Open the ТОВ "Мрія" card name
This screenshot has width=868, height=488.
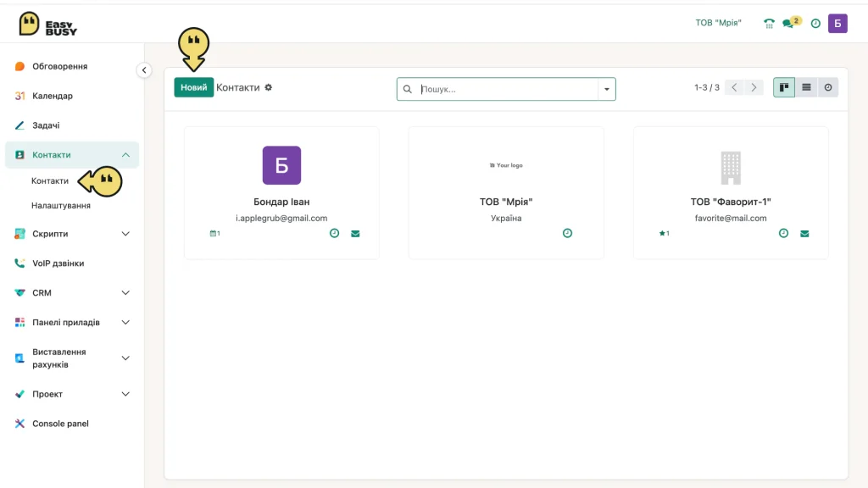pos(506,202)
